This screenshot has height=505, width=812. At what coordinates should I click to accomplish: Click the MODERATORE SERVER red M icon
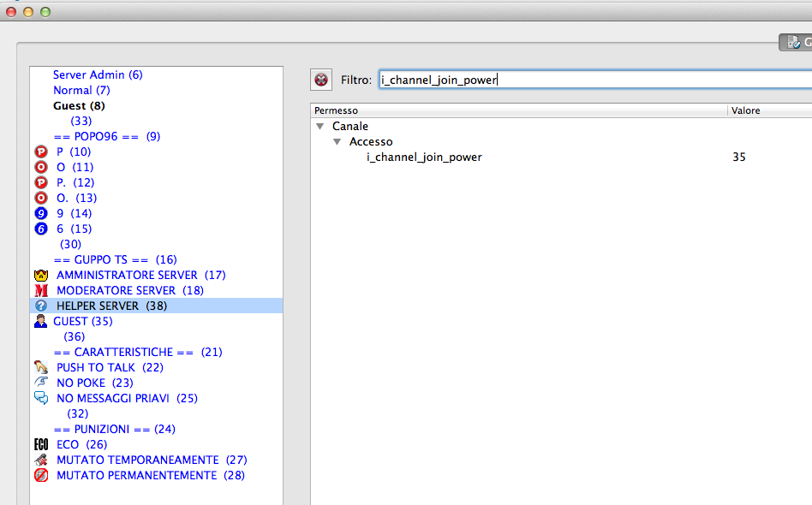click(x=40, y=291)
